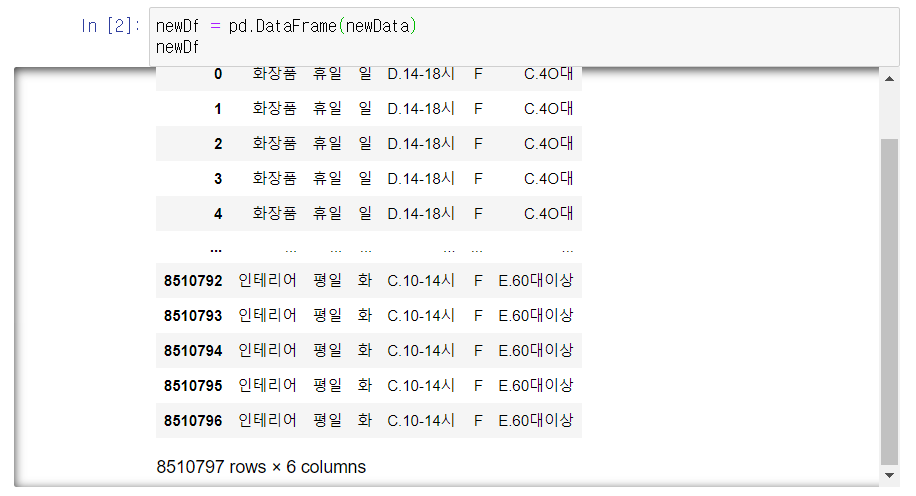Select row index 1 cell

[218, 109]
